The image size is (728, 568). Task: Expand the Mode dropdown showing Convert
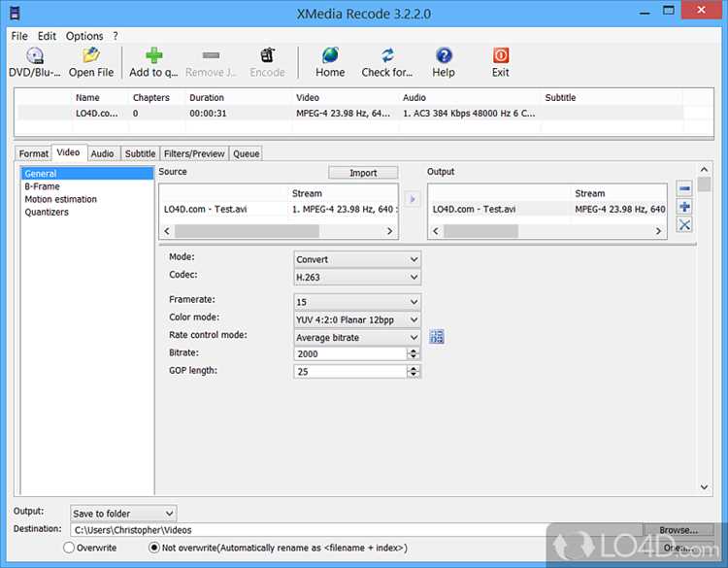(x=357, y=259)
